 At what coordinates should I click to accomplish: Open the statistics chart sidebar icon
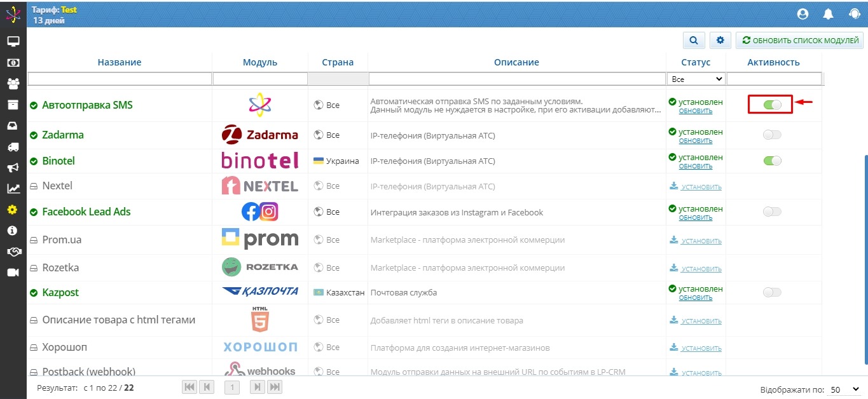(x=13, y=189)
